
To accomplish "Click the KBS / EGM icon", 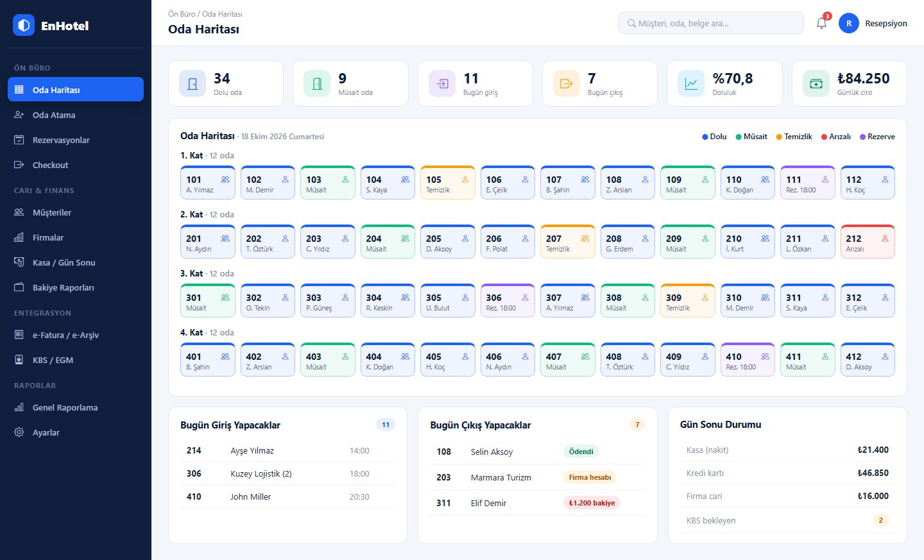I will 19,360.
